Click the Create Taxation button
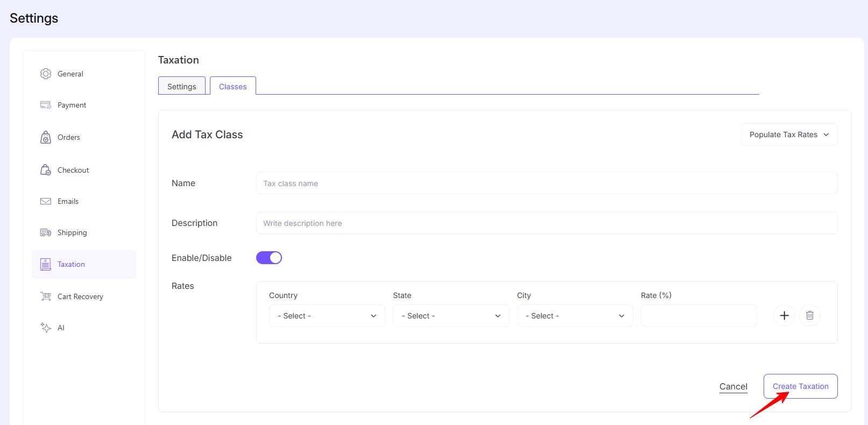Image resolution: width=868 pixels, height=425 pixels. 800,386
